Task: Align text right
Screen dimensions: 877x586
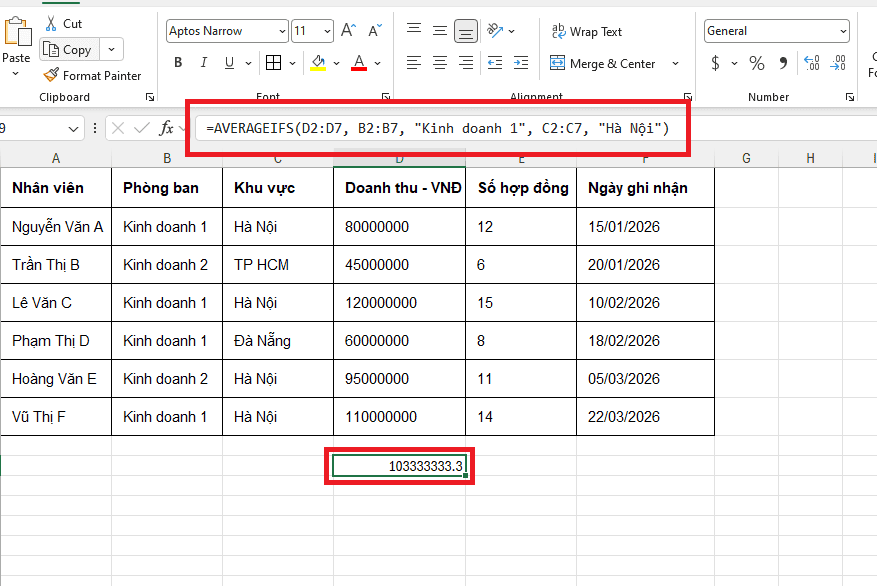Action: click(465, 63)
